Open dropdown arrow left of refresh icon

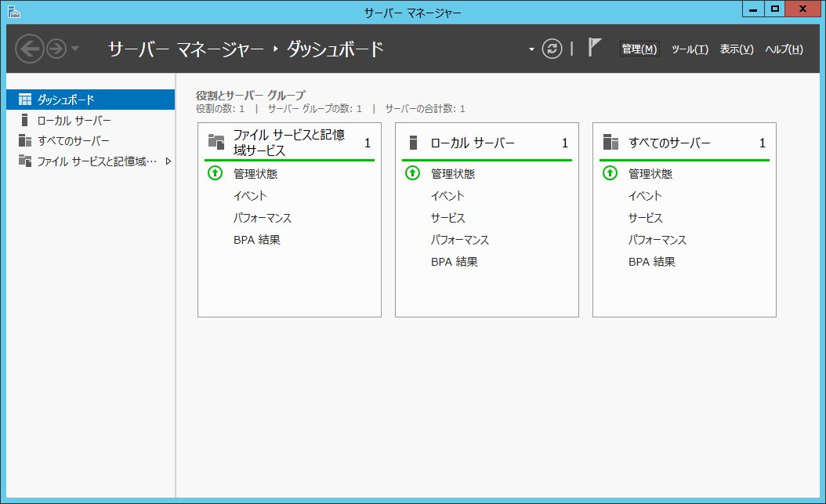[531, 49]
